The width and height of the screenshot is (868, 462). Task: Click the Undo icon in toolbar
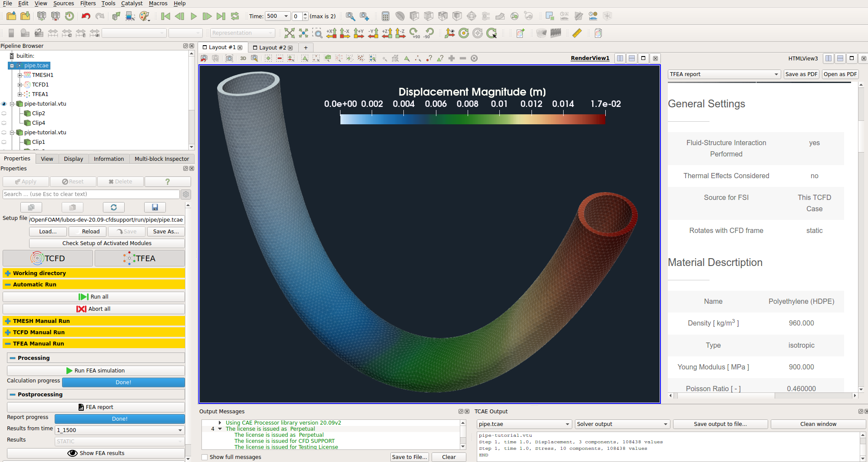point(86,17)
